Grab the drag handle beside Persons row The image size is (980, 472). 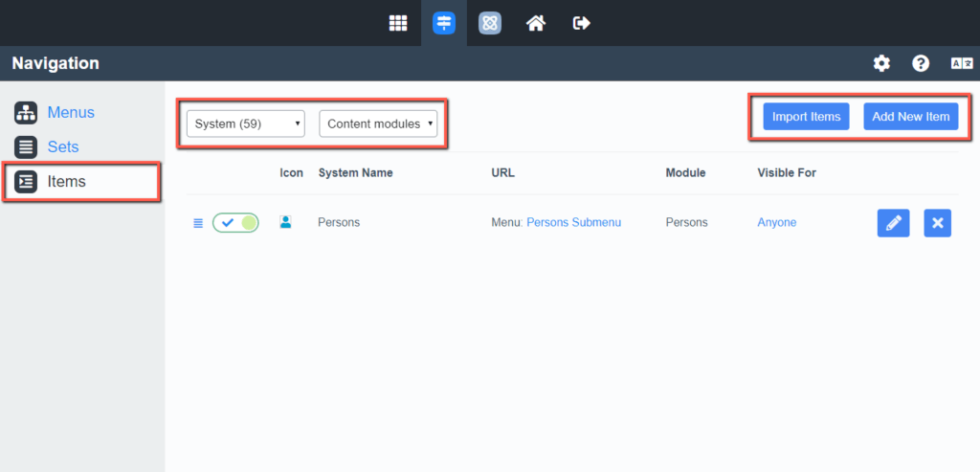(198, 223)
